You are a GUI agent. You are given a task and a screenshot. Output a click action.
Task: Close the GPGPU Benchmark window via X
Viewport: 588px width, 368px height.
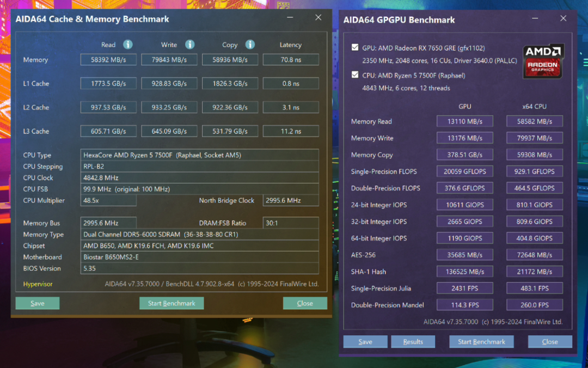click(563, 19)
